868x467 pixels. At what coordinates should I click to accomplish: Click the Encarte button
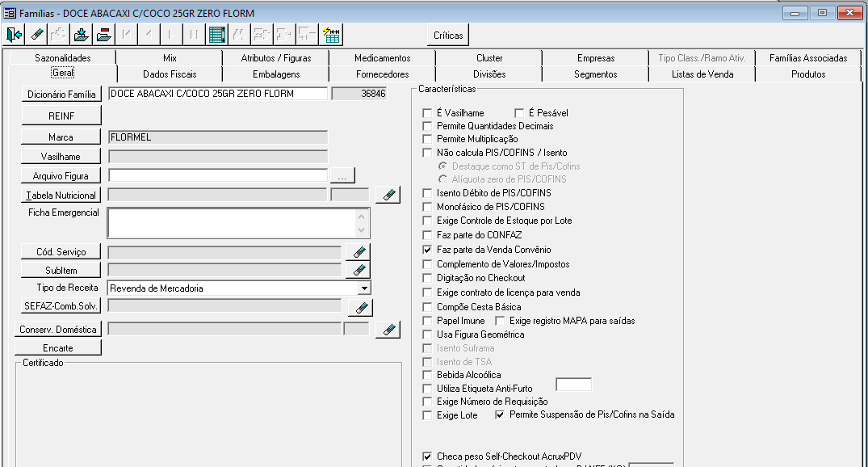point(58,348)
